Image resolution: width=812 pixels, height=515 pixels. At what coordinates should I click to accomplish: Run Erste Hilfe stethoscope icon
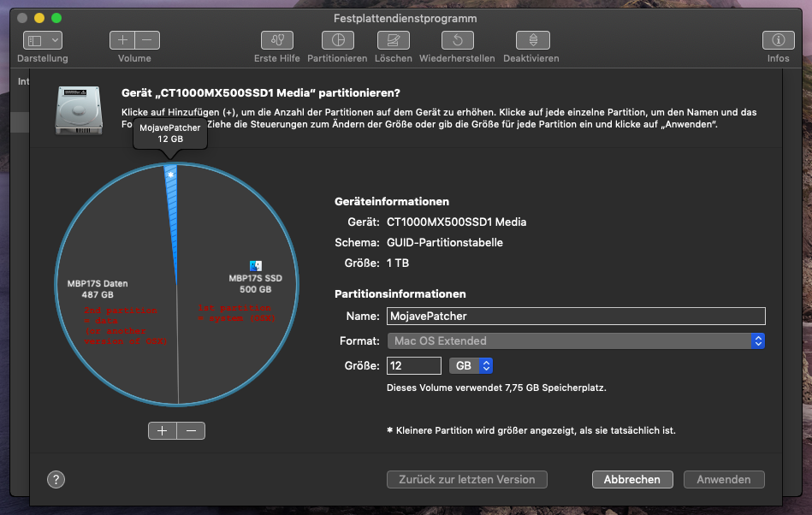(x=277, y=40)
